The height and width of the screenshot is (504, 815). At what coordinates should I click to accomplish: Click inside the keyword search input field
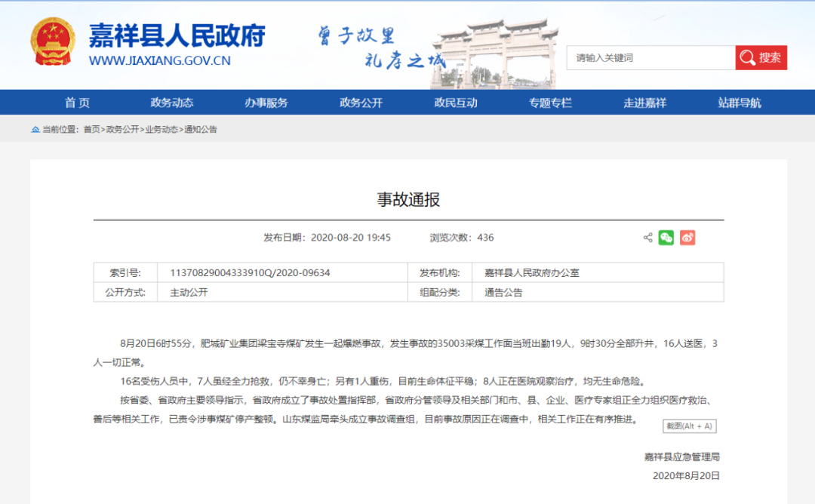pyautogui.click(x=649, y=57)
